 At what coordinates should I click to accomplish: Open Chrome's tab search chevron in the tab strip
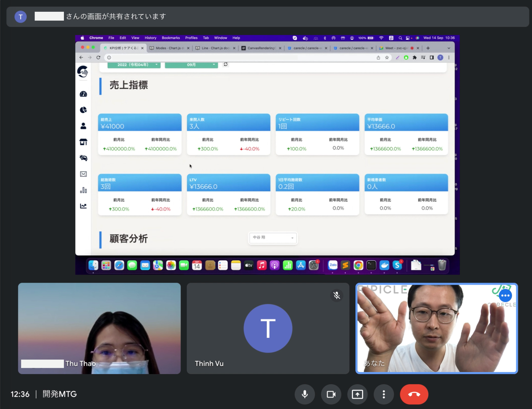449,48
